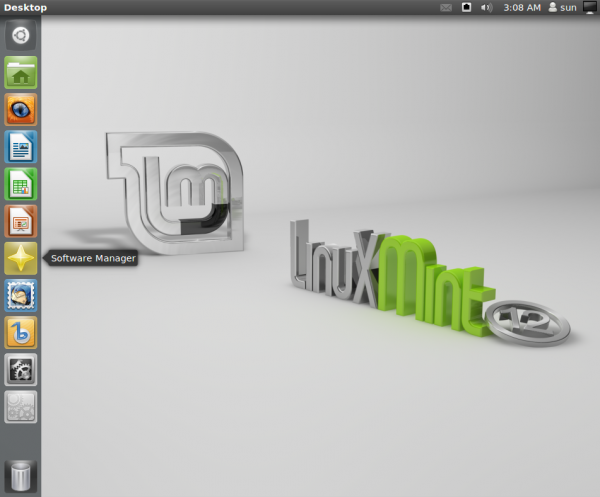
Task: Launch Banshee media player
Action: coord(21,332)
